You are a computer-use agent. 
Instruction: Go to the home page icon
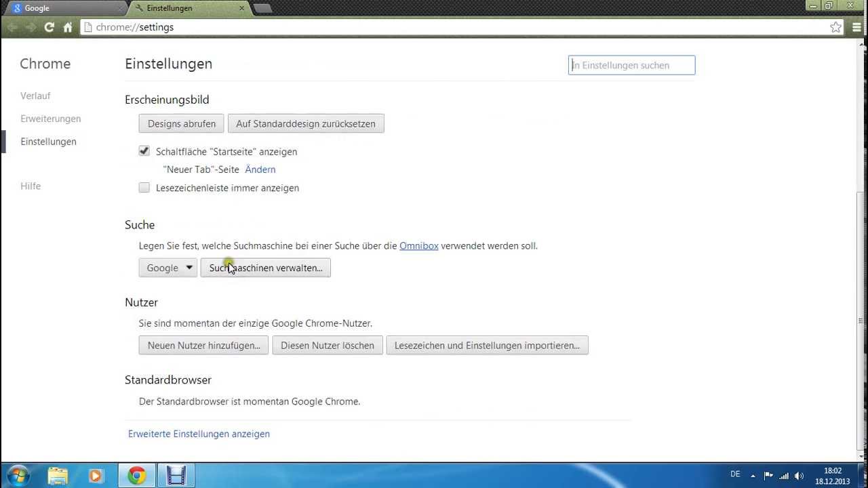(68, 27)
